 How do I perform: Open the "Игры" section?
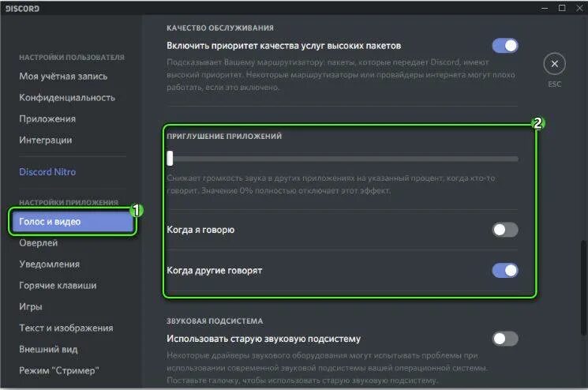(x=31, y=307)
